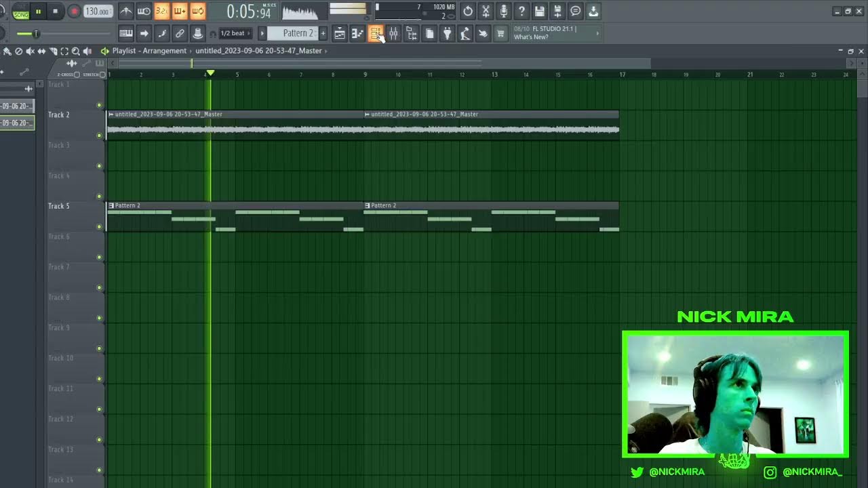This screenshot has height=488, width=868.
Task: Toggle the metronome icon
Action: 126,12
